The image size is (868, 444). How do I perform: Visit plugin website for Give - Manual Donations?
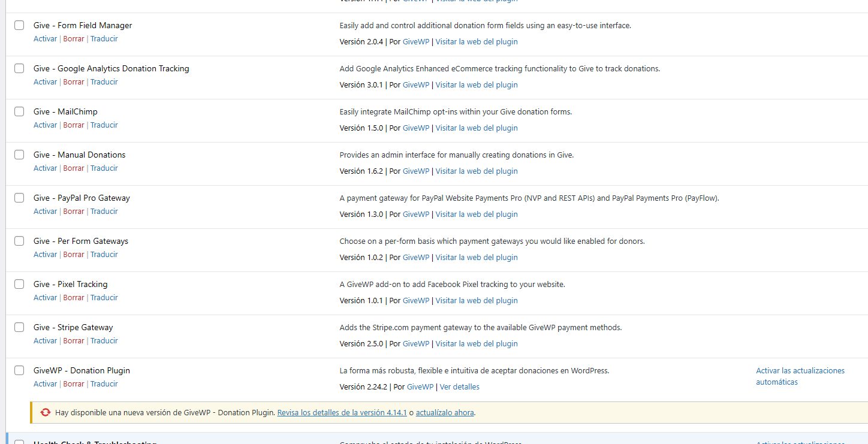pos(476,171)
